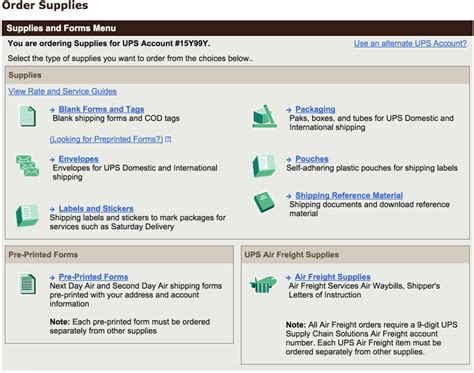Open the Envelopes link
Screen dimensions: 474x373
click(x=79, y=159)
